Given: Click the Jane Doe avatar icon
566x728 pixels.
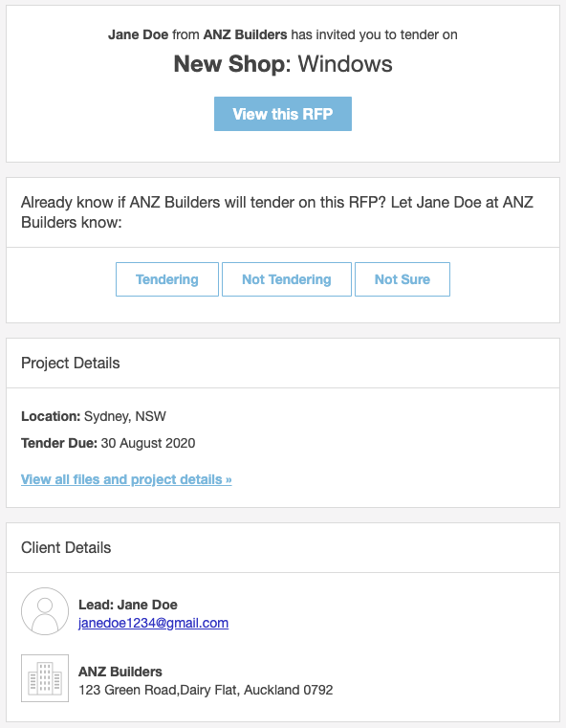Looking at the screenshot, I should [45, 611].
